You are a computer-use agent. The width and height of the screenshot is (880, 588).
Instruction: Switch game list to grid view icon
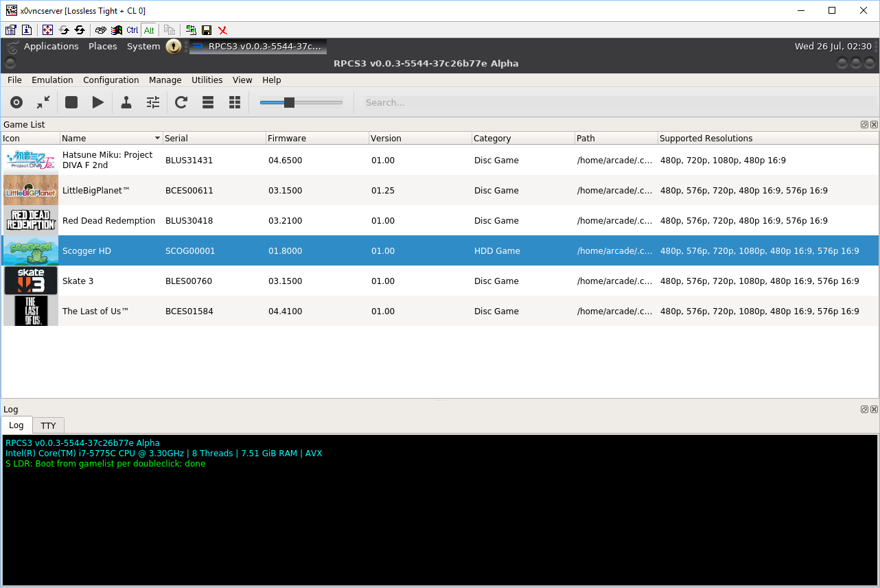point(235,102)
